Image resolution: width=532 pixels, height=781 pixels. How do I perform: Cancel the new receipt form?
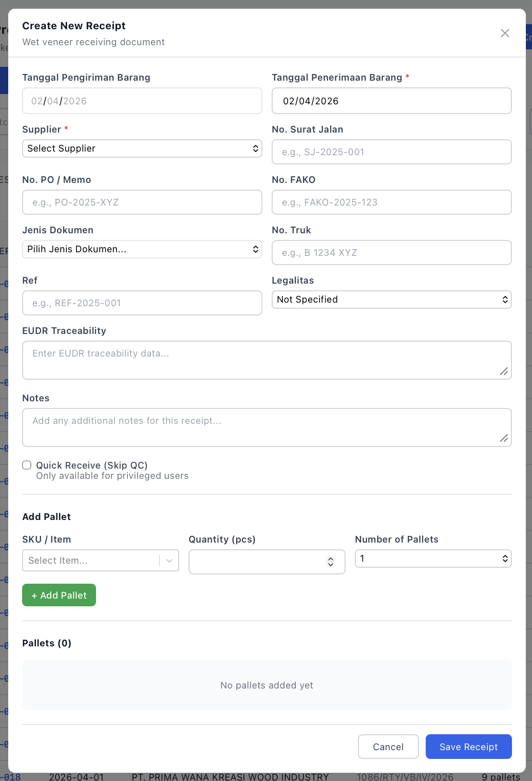(x=388, y=747)
